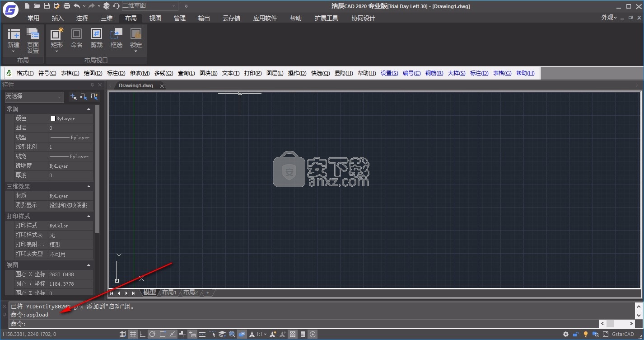Open the 绘图(D) menu
The width and height of the screenshot is (644, 340).
(x=93, y=73)
